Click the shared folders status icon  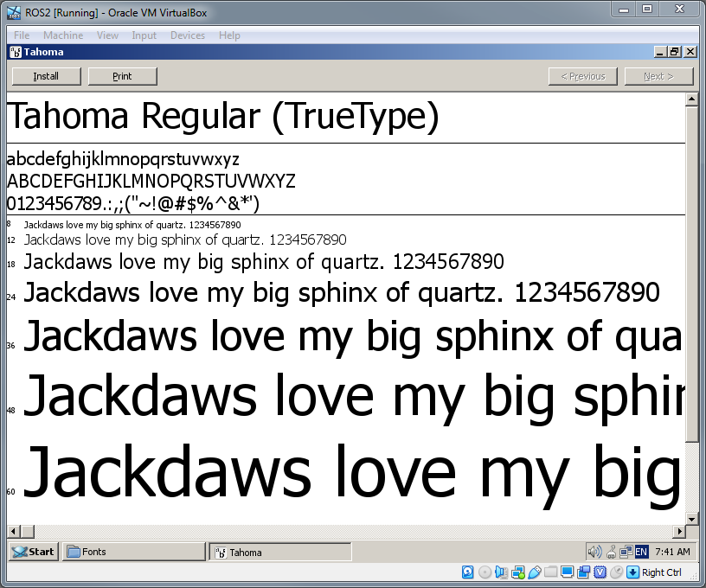coord(550,572)
